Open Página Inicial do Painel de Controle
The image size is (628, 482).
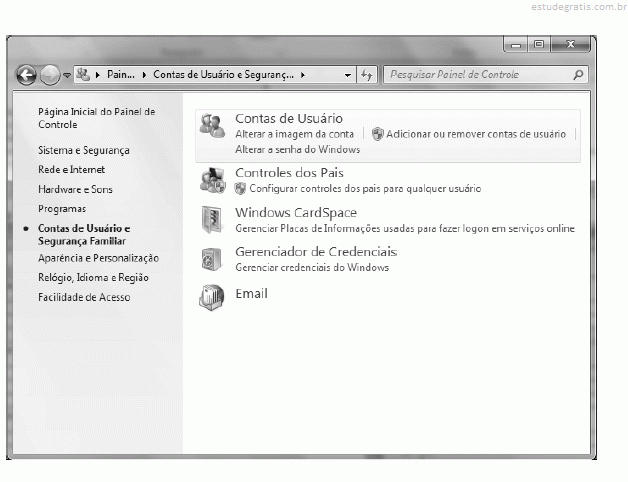97,118
